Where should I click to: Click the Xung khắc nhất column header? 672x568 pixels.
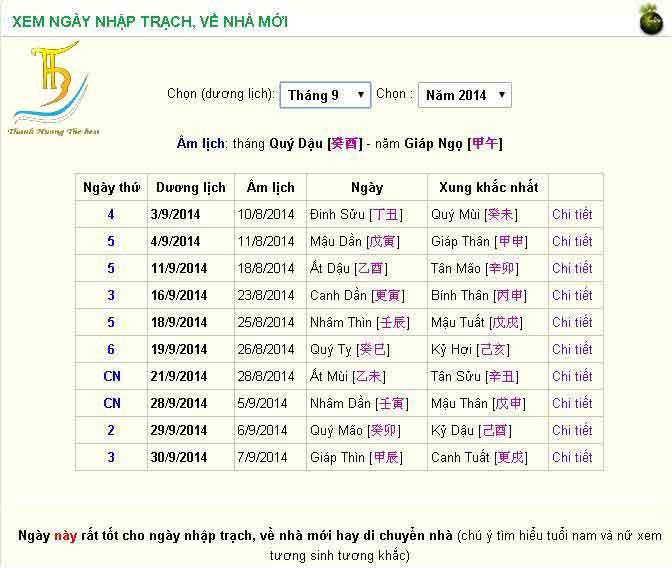click(487, 187)
